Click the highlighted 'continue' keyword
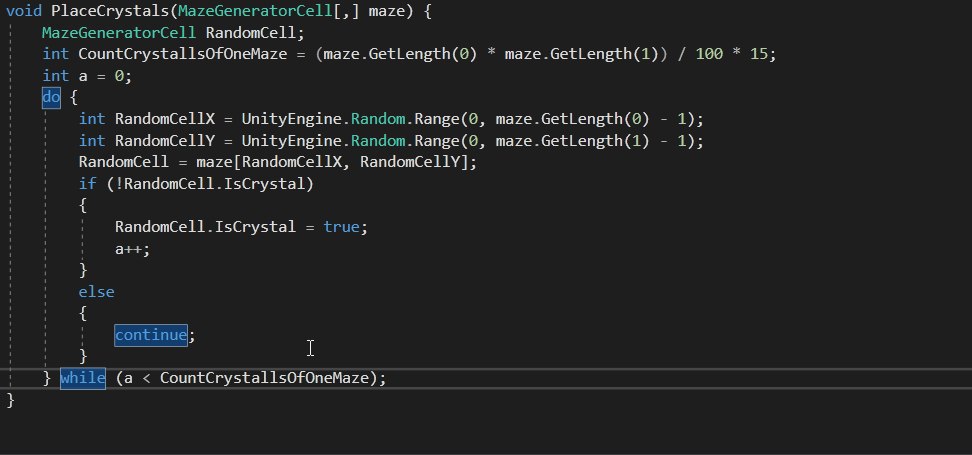972x455 pixels. [x=151, y=335]
